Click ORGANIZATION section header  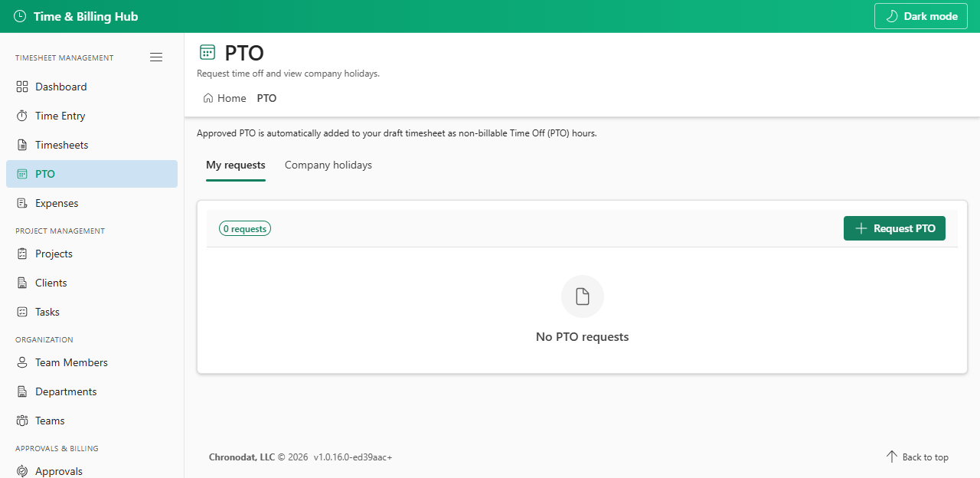[x=44, y=339]
